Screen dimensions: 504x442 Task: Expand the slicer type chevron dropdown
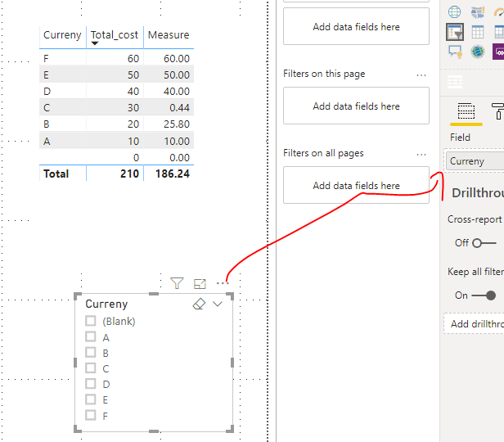point(218,304)
